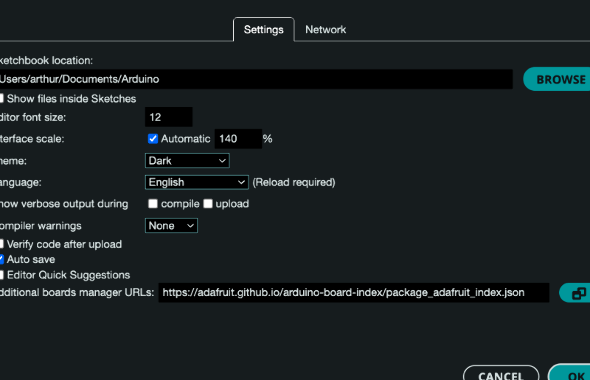The image size is (590, 380).
Task: Switch to the Network tab
Action: click(325, 29)
